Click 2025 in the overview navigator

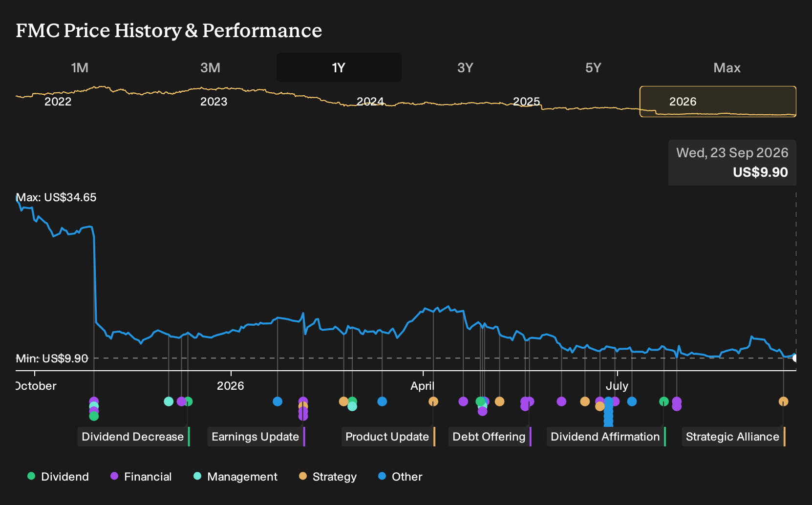pos(527,102)
